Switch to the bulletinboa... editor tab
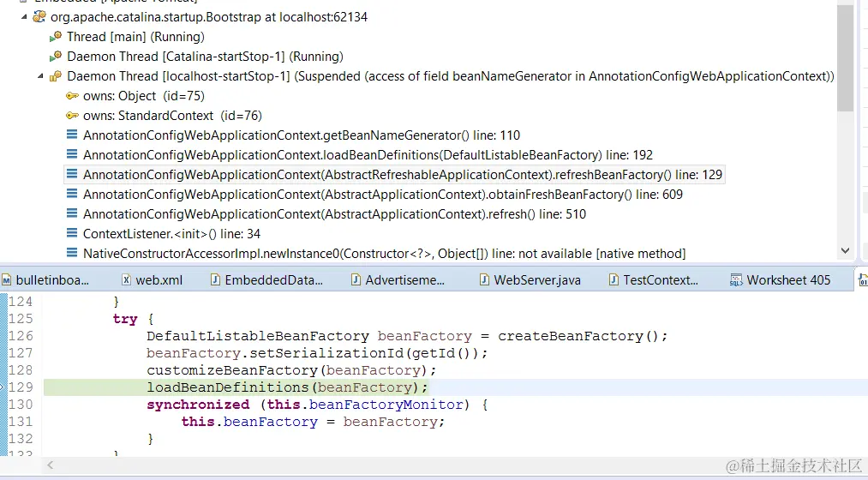The height and width of the screenshot is (480, 868). pos(52,280)
